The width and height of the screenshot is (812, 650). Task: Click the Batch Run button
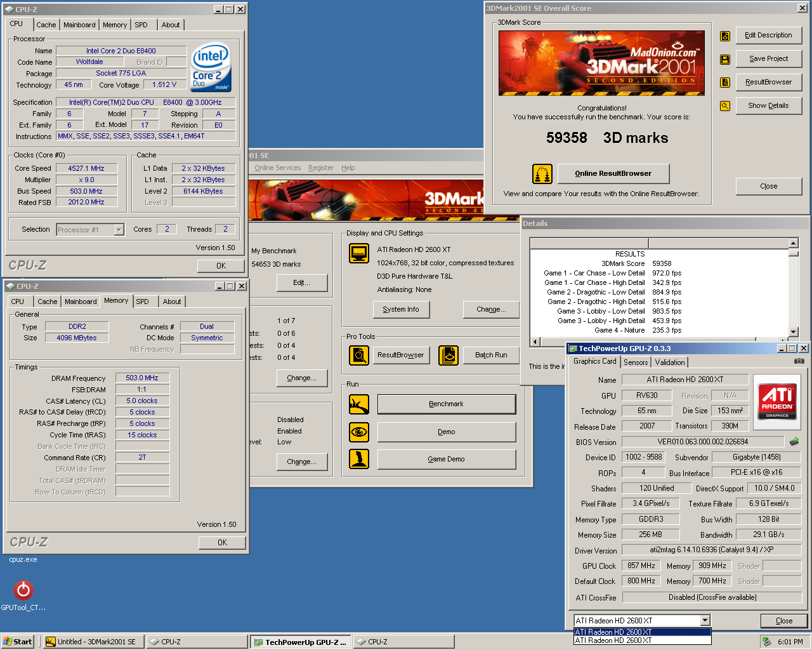click(x=491, y=355)
